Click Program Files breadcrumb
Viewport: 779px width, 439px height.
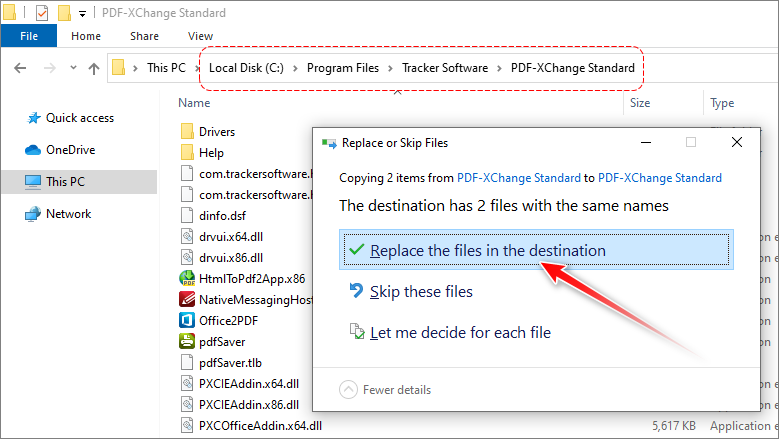pos(343,68)
